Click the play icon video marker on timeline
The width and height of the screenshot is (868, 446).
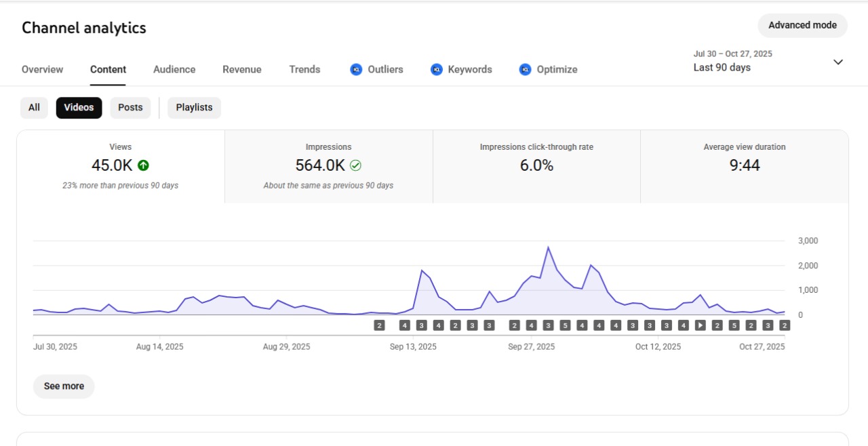point(700,325)
